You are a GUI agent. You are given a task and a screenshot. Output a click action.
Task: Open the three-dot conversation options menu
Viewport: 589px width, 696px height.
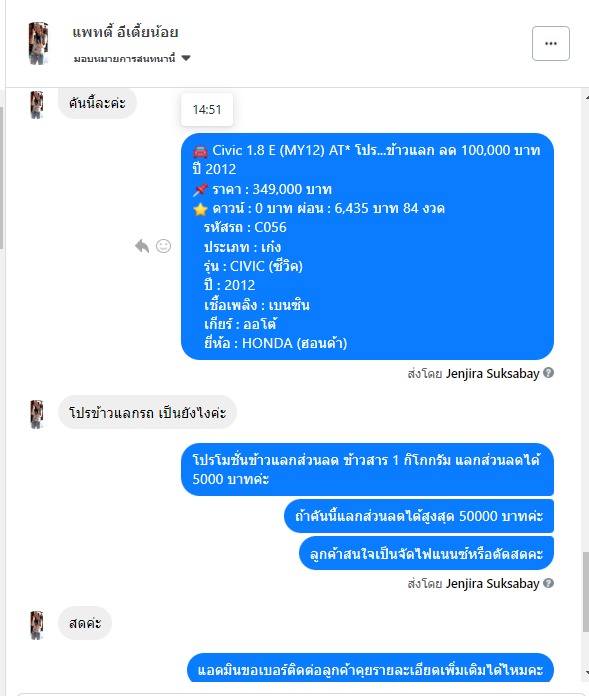click(x=550, y=44)
